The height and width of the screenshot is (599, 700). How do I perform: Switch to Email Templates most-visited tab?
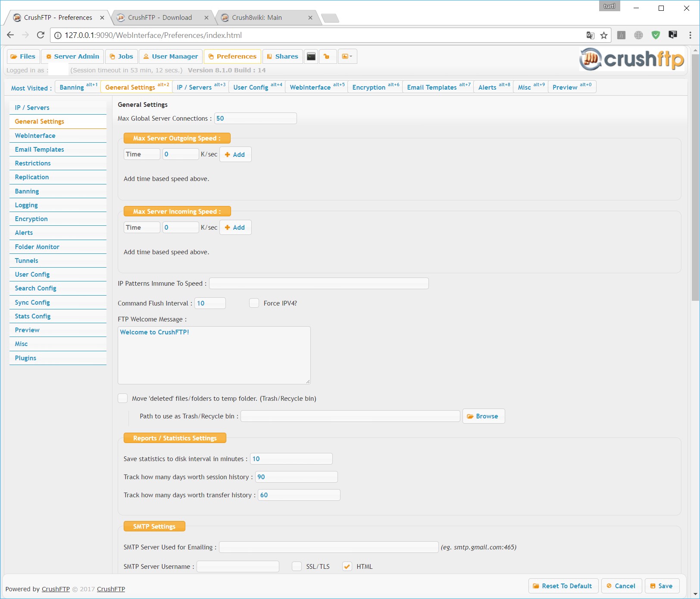tap(438, 87)
